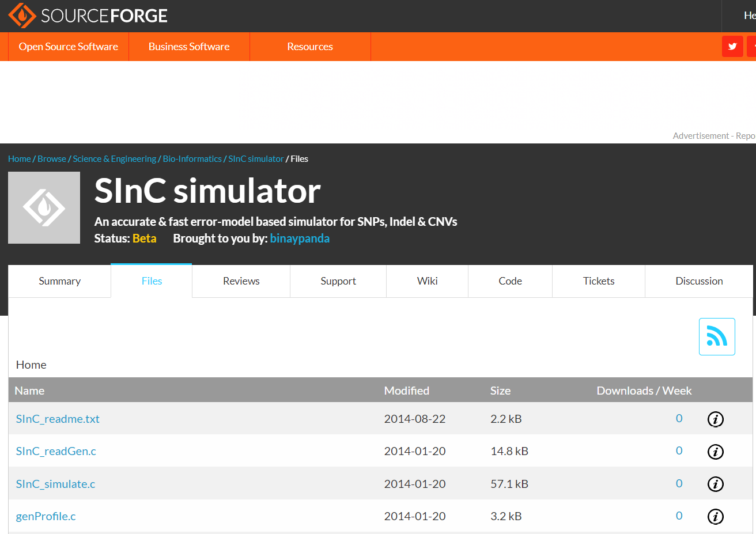Image resolution: width=756 pixels, height=534 pixels.
Task: Switch to the Files tab
Action: pos(152,281)
